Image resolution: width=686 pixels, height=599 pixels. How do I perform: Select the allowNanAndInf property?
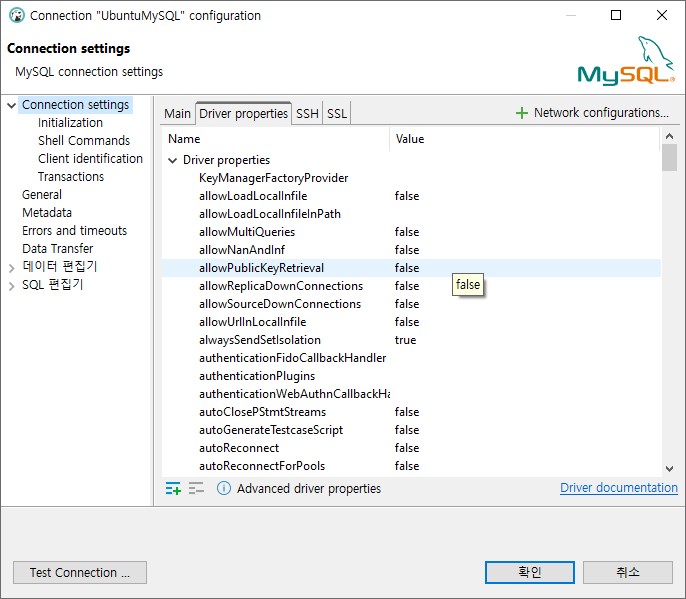point(242,250)
